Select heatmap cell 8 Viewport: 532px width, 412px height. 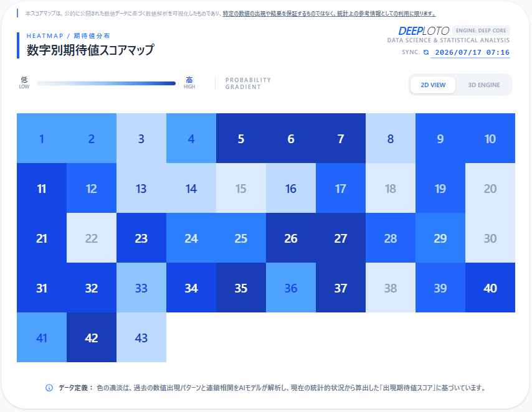tap(391, 138)
